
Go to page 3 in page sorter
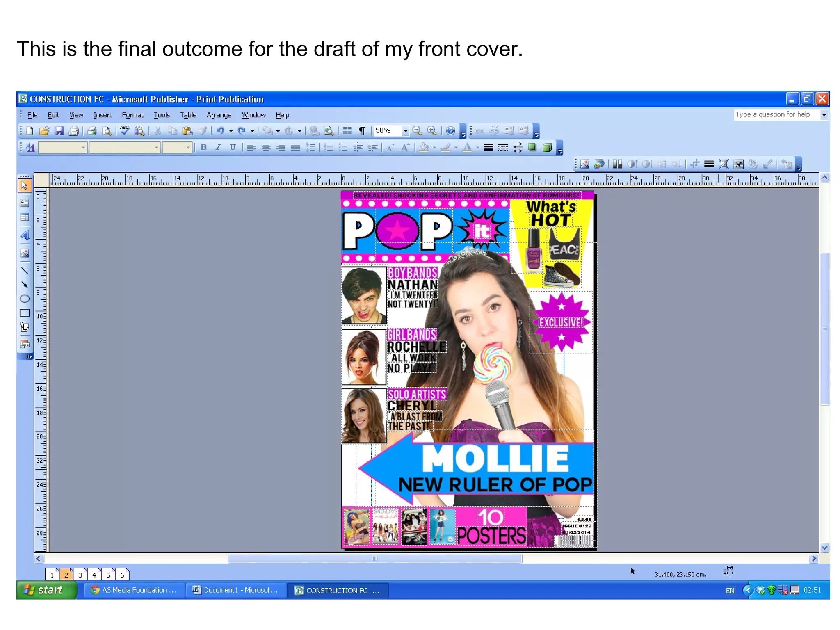(80, 575)
